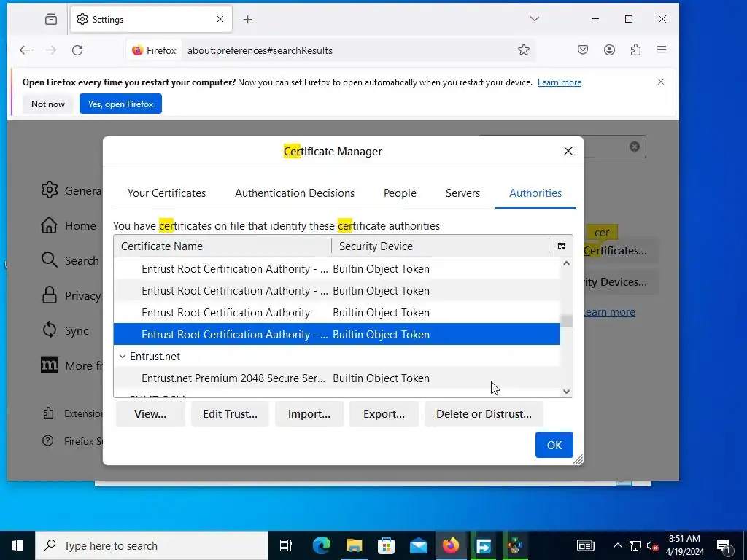Switch to Authentication Decisions tab
This screenshot has width=747, height=560.
point(295,192)
